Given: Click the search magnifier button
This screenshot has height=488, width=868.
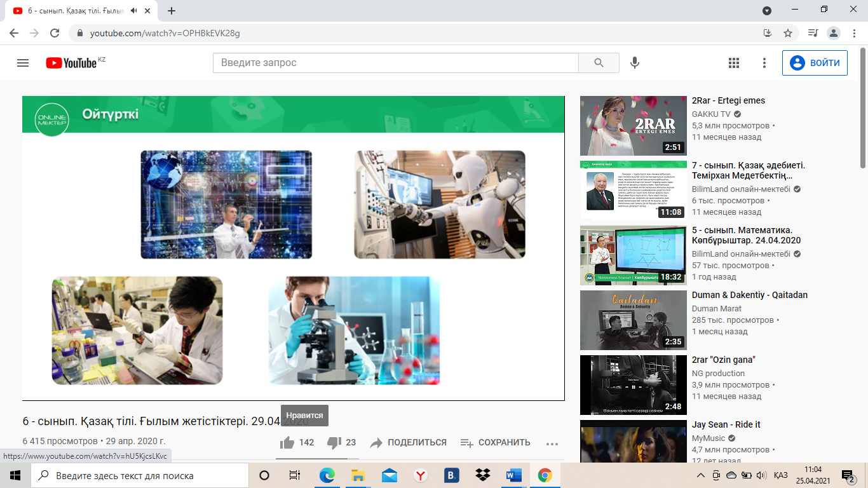Looking at the screenshot, I should coord(599,63).
